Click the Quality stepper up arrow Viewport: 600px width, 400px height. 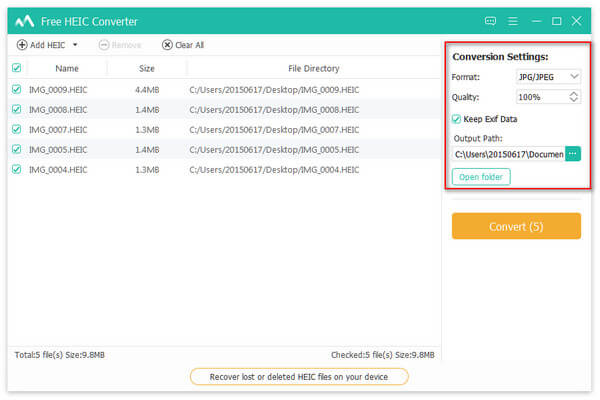click(573, 94)
